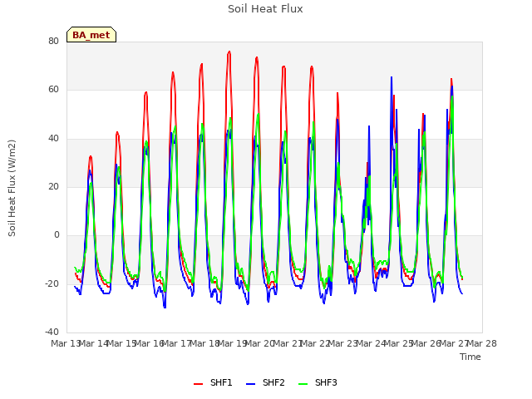532x399 pixels.
Task: Click the BA_met annotation label
Action: click(91, 35)
